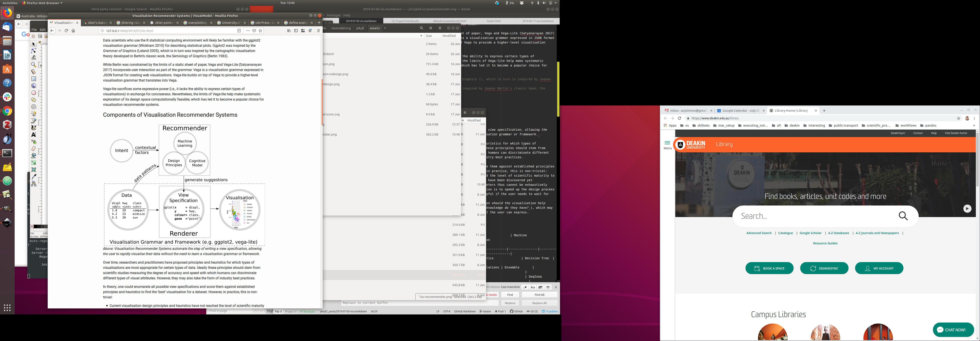
Task: Open GitHub Markdown grammar selector
Action: (x=464, y=311)
